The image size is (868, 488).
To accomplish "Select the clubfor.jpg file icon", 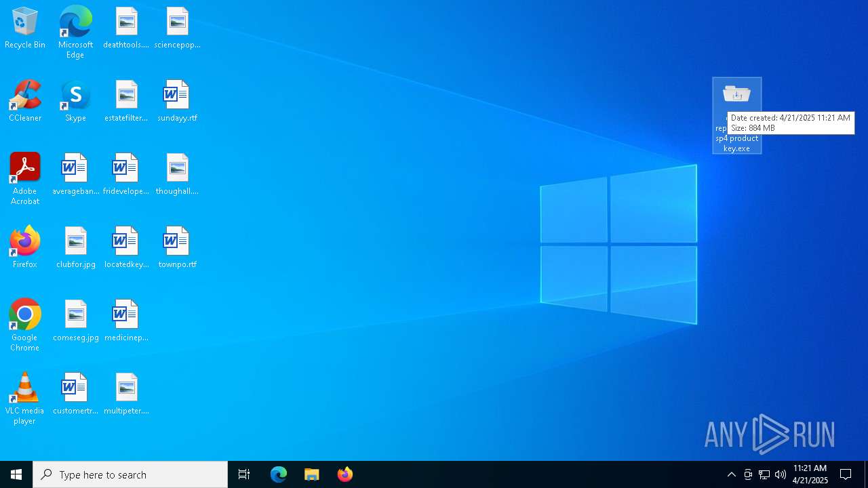I will (75, 248).
